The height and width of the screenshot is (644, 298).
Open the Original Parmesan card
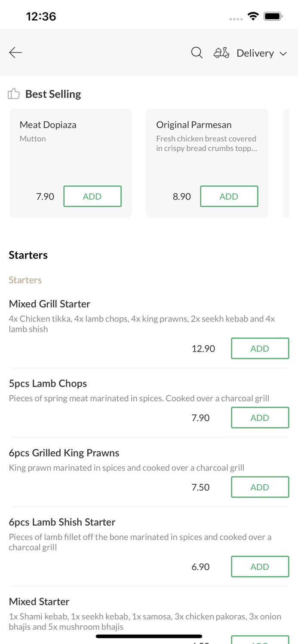207,163
